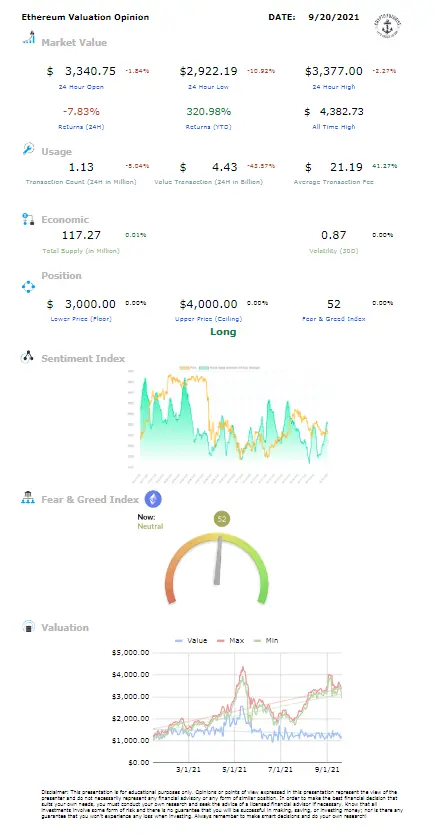Click the '24 Hour Low' label
This screenshot has height=840, width=446.
click(209, 87)
